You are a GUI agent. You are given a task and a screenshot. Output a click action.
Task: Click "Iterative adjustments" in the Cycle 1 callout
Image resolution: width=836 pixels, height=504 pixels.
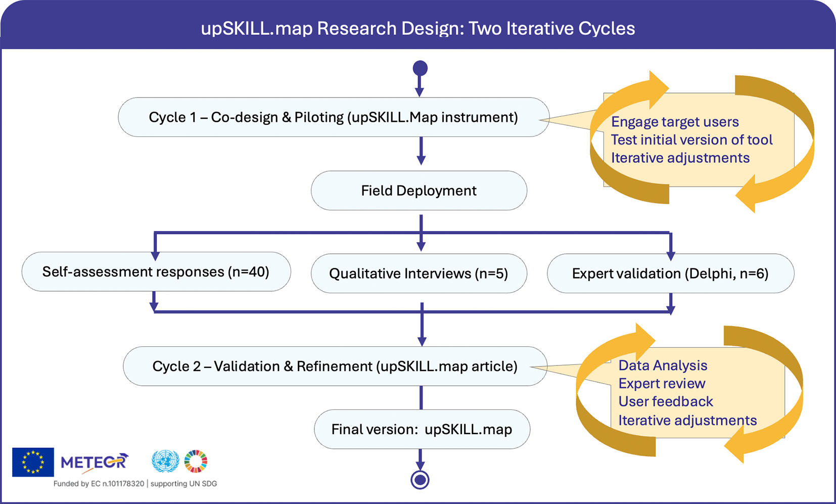[x=680, y=158]
